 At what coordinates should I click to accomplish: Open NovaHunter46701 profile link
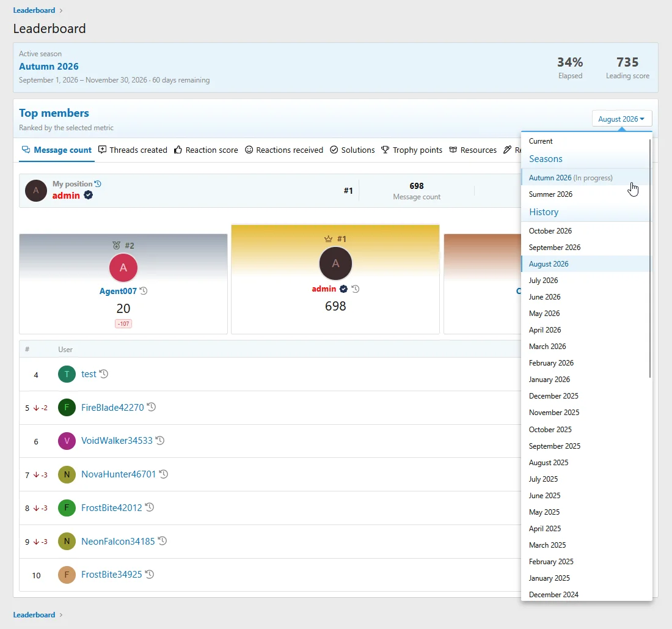[119, 474]
